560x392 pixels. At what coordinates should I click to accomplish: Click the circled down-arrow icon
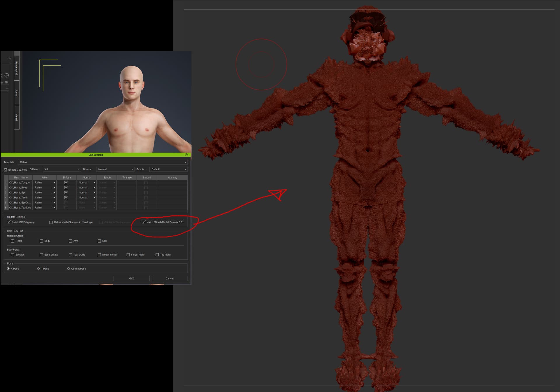click(x=6, y=75)
